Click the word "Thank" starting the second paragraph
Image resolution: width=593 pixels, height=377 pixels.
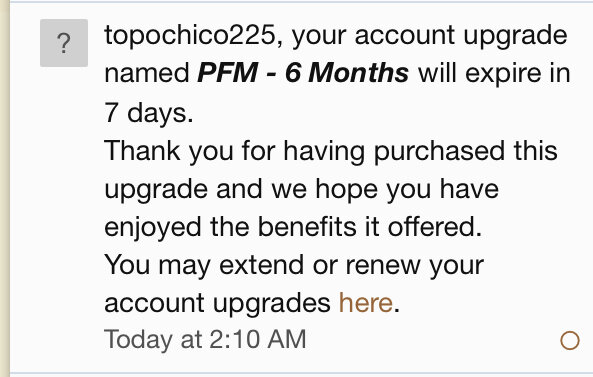coord(142,150)
